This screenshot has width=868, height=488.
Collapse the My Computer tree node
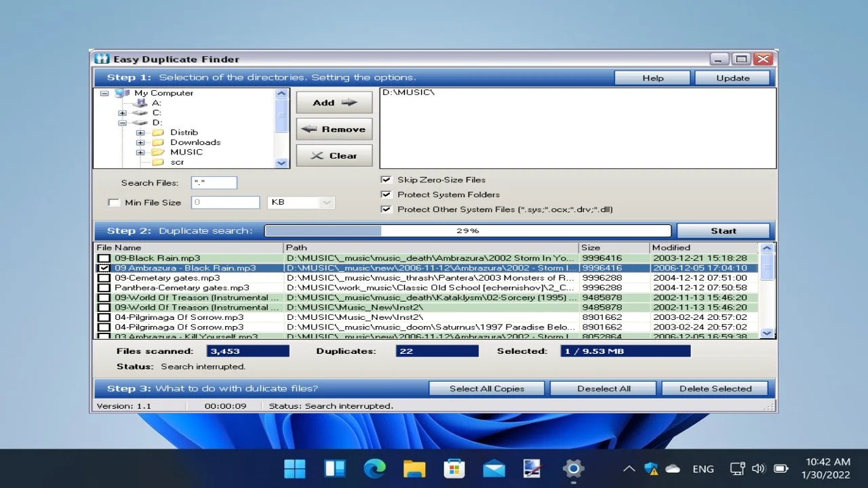(104, 93)
